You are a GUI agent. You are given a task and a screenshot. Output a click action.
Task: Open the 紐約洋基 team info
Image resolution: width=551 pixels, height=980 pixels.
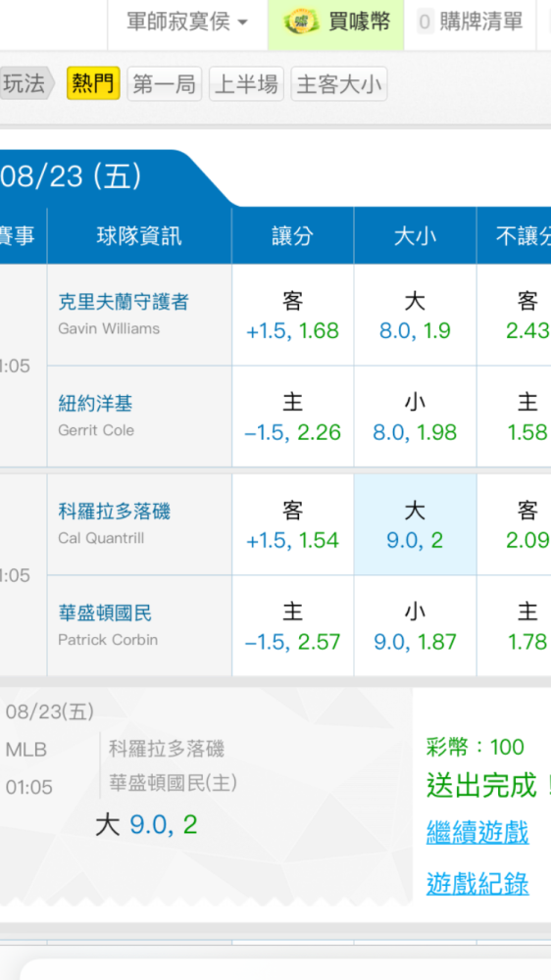tap(95, 405)
